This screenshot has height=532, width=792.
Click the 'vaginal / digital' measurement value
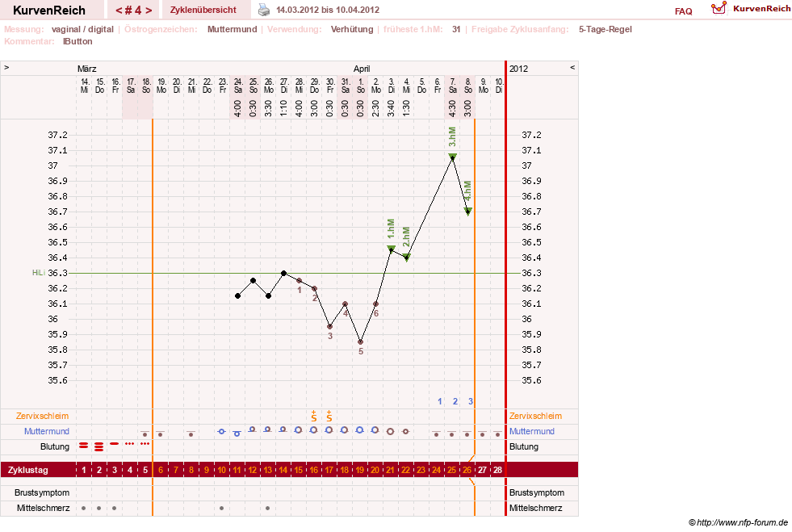[82, 29]
